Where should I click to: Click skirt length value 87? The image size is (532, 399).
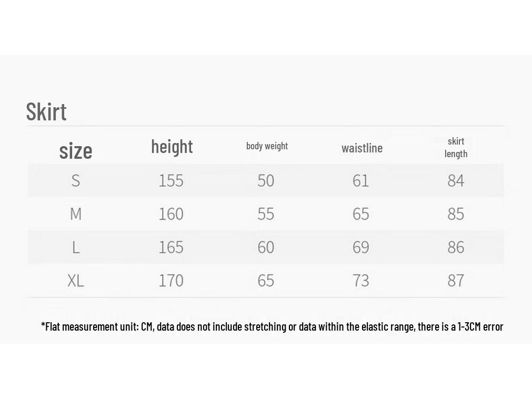(x=456, y=280)
